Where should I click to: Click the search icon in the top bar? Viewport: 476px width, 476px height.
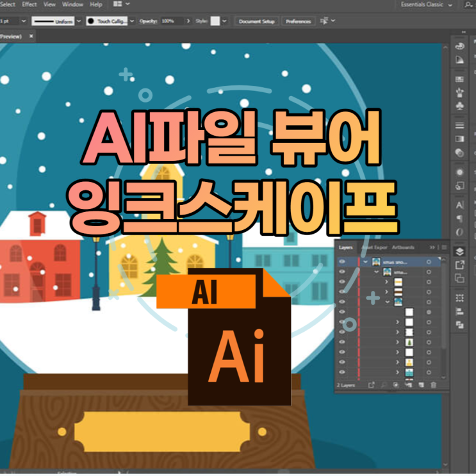point(468,4)
